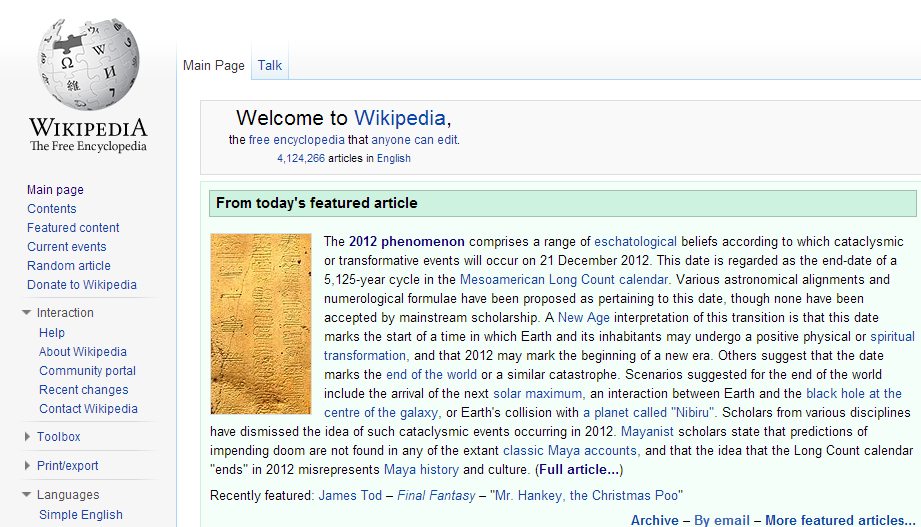Click the Full article link
Viewport: 921px width, 527px height.
tap(579, 470)
